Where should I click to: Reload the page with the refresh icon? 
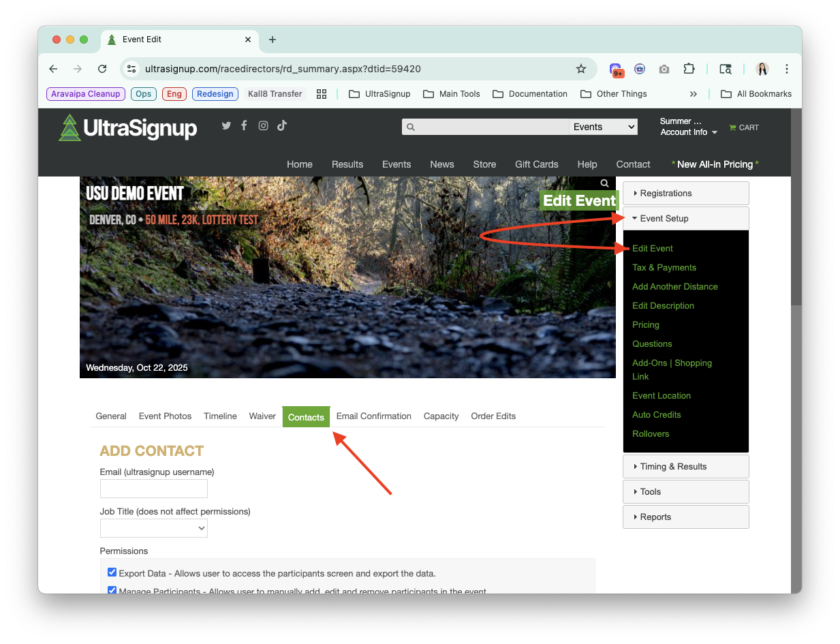[x=102, y=69]
